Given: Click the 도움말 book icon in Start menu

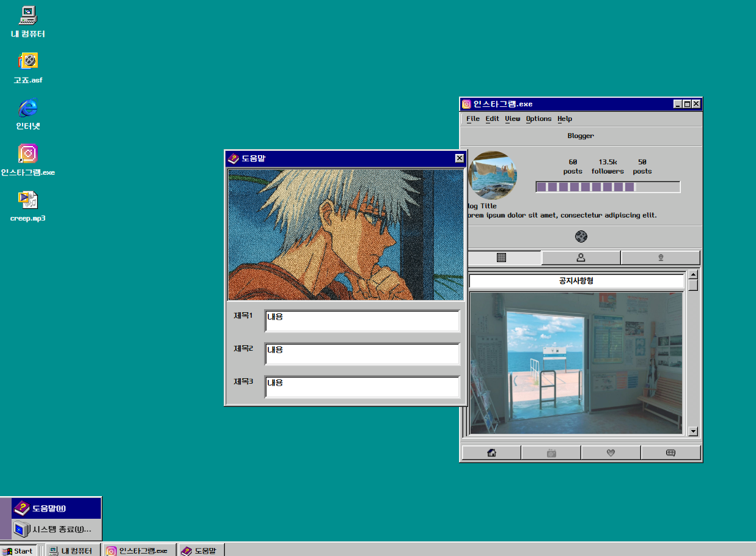Looking at the screenshot, I should (22, 508).
